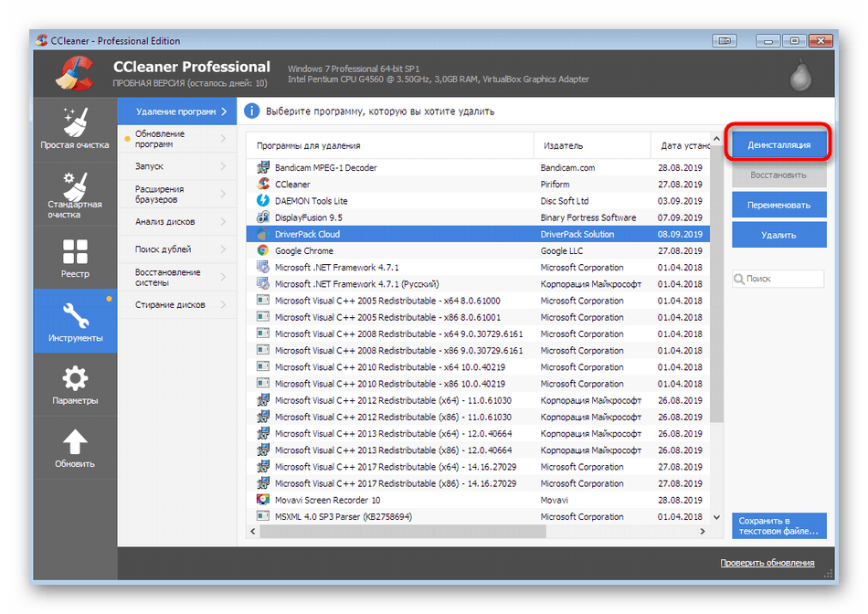Click date 03.09.2019 for DAEMON Tools
Image resolution: width=868 pixels, height=614 pixels.
click(x=680, y=201)
